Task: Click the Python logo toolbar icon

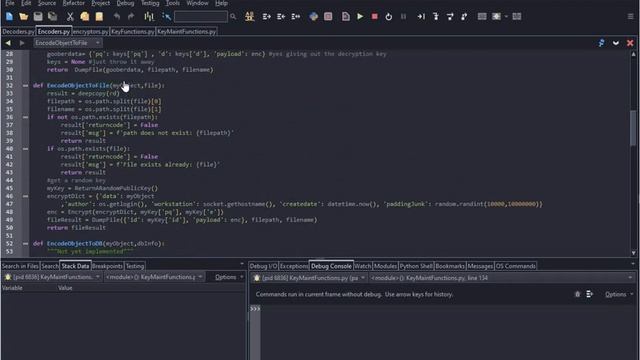Action: pos(313,16)
